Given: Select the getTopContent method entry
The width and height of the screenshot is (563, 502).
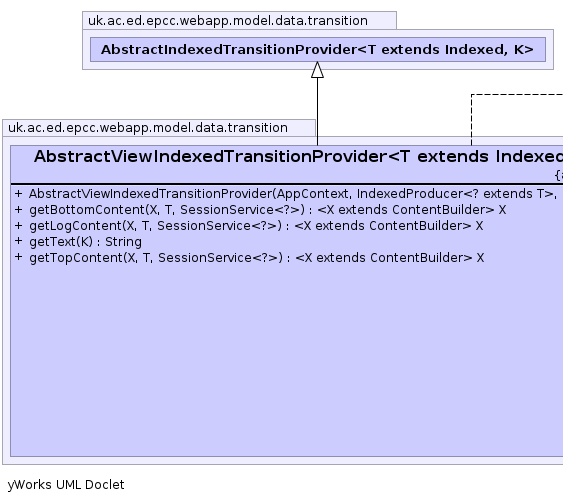Looking at the screenshot, I should [257, 258].
